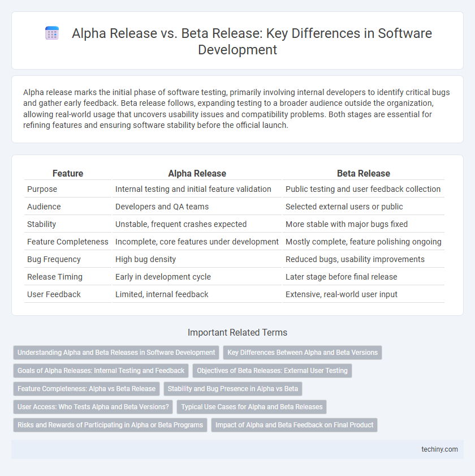This screenshot has height=476, width=475.
Task: Click the article title heading
Action: click(x=252, y=41)
